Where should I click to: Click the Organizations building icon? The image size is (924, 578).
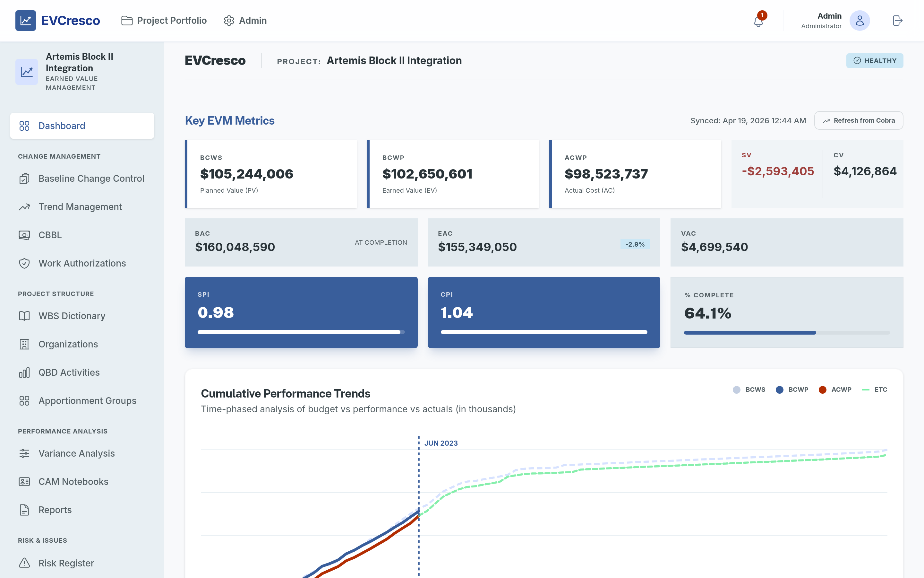point(24,344)
